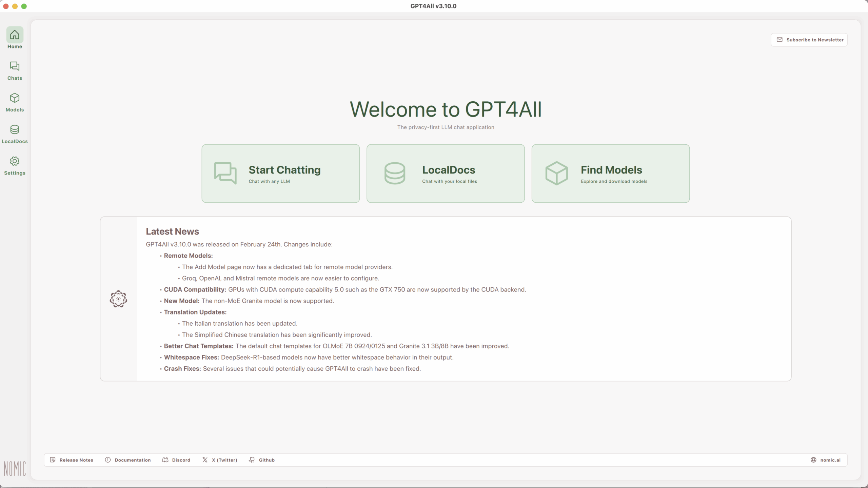Click the X logo icon in footer
Image resolution: width=868 pixels, height=488 pixels.
205,460
